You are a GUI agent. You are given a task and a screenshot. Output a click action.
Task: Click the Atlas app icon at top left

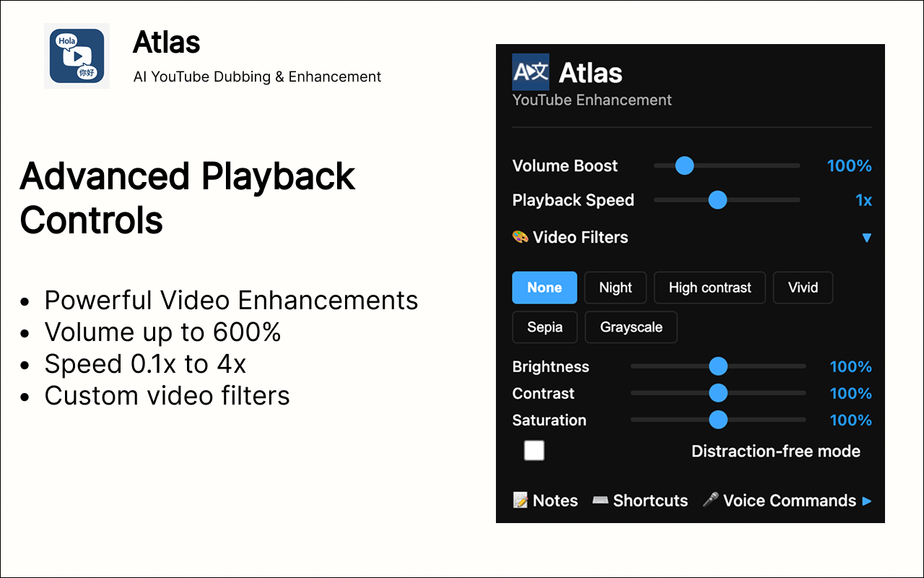(77, 56)
